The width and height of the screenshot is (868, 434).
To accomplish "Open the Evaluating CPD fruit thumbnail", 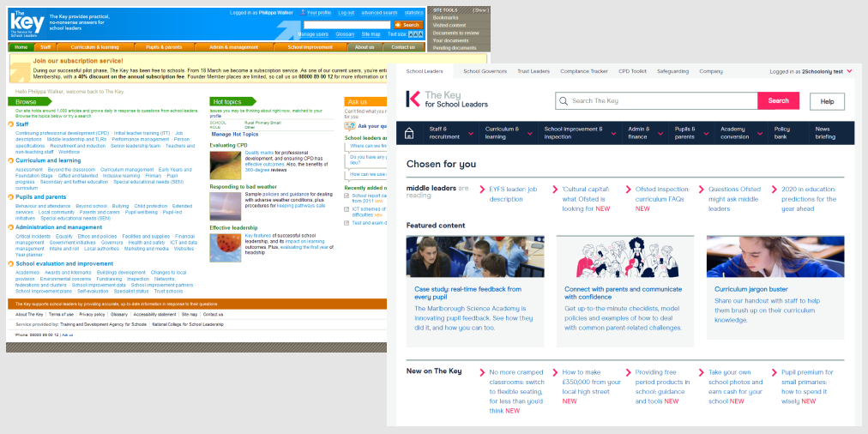I will [x=225, y=165].
